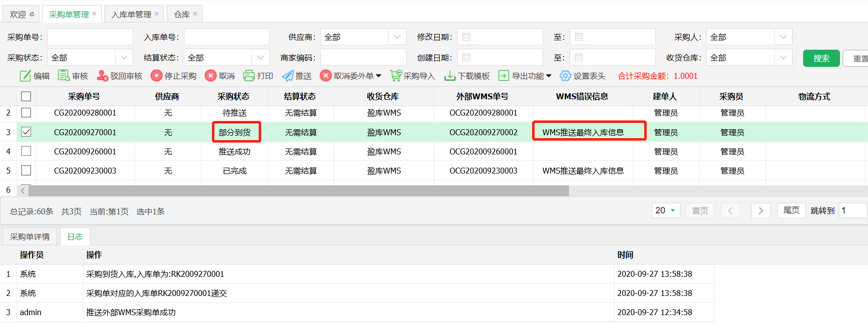
Task: Click the 重置 reset button
Action: pos(856,59)
